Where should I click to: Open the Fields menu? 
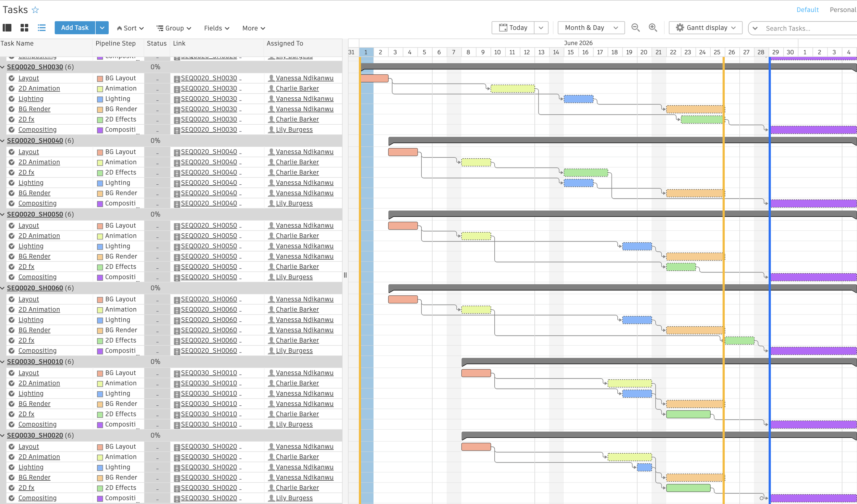click(x=217, y=28)
